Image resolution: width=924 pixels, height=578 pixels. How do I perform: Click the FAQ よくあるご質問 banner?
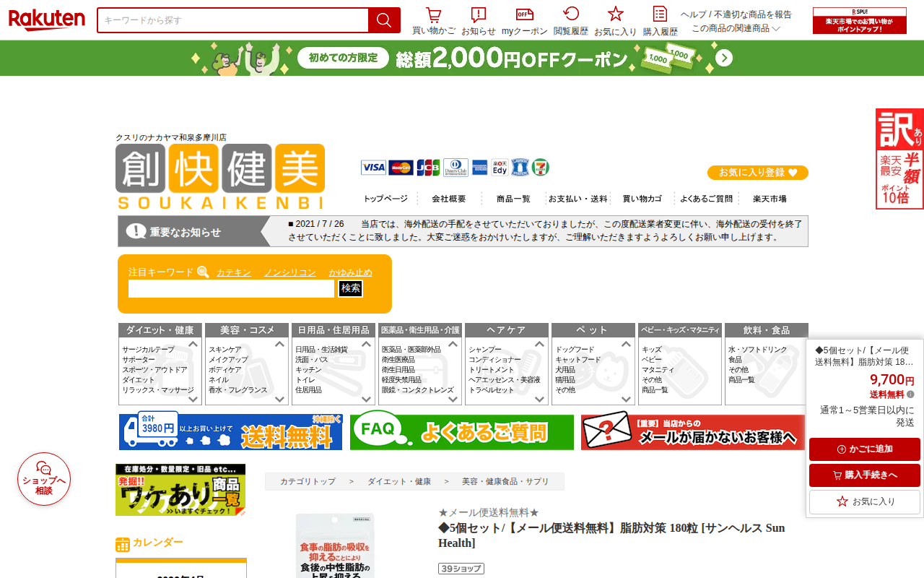(462, 432)
